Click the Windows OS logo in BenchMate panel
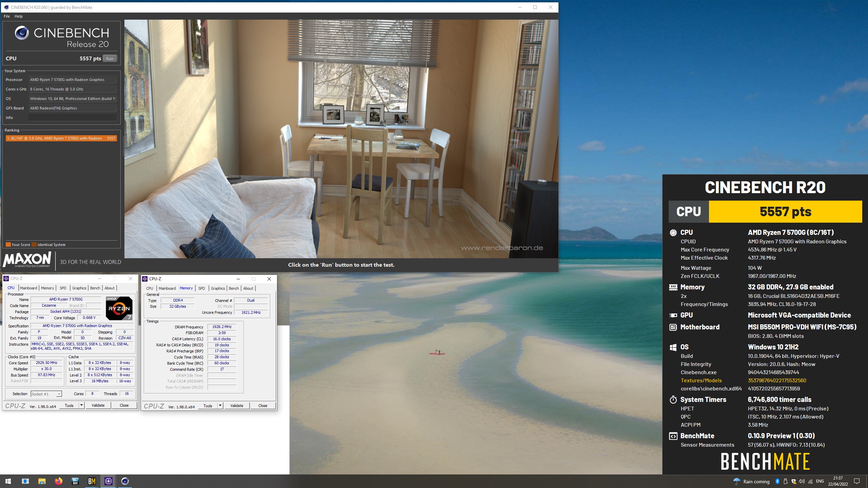868x488 pixels. click(673, 347)
